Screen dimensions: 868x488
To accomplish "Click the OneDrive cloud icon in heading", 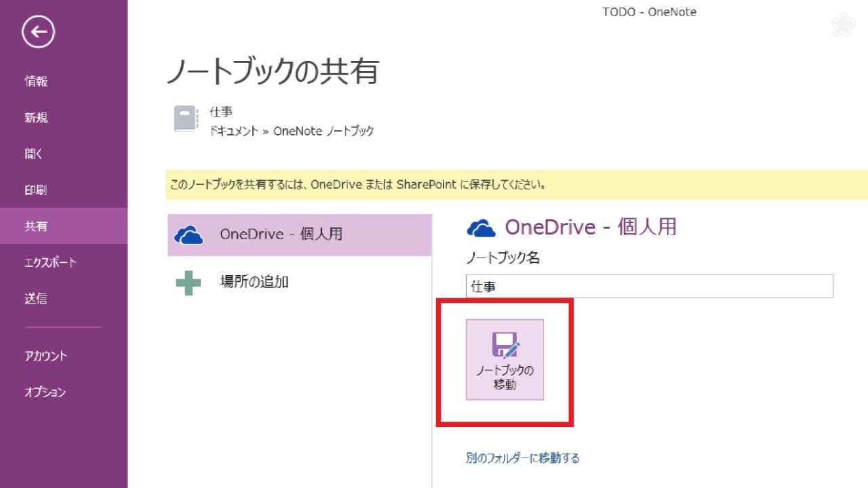I will 481,228.
